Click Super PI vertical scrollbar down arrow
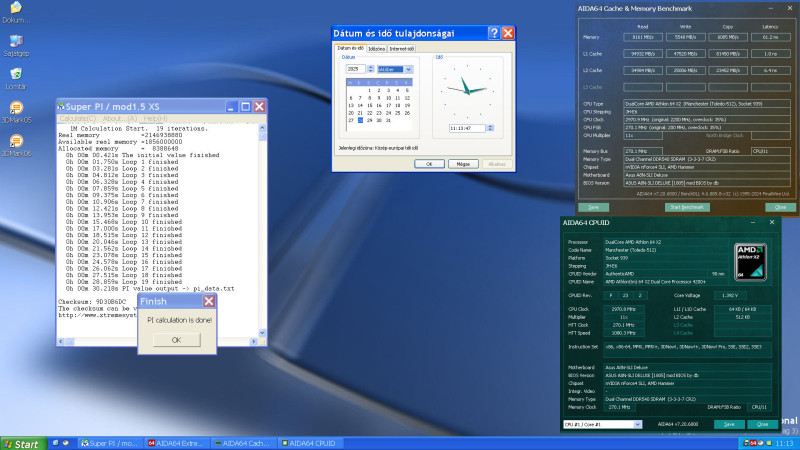Viewport: 800px width, 450px height. 262,333
